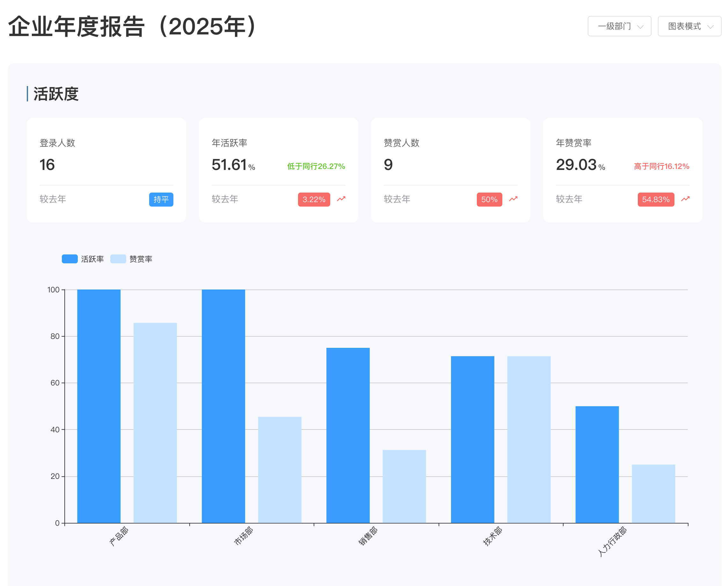Click the 54.83% badge in 年赞赏率 card
Screen dimensions: 728x586
tap(656, 199)
